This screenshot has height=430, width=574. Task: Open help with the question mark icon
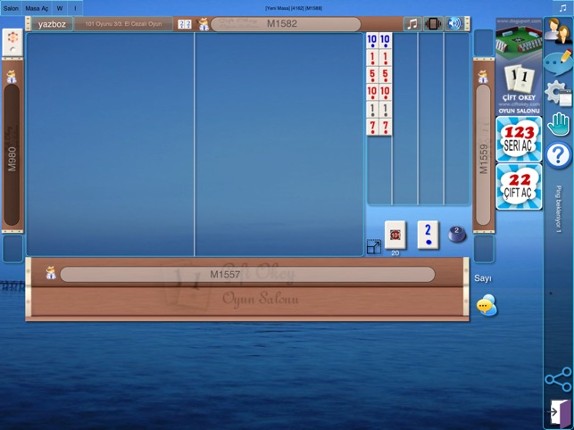pos(558,156)
